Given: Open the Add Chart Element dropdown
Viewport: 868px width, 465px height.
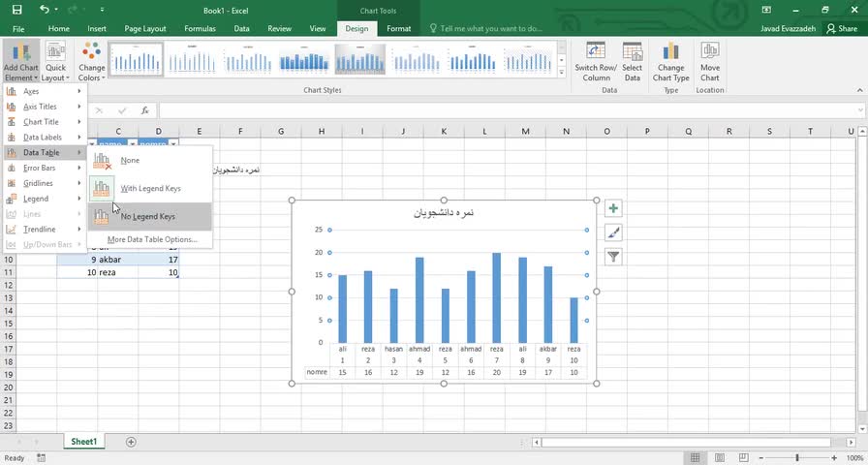Looking at the screenshot, I should (x=21, y=61).
